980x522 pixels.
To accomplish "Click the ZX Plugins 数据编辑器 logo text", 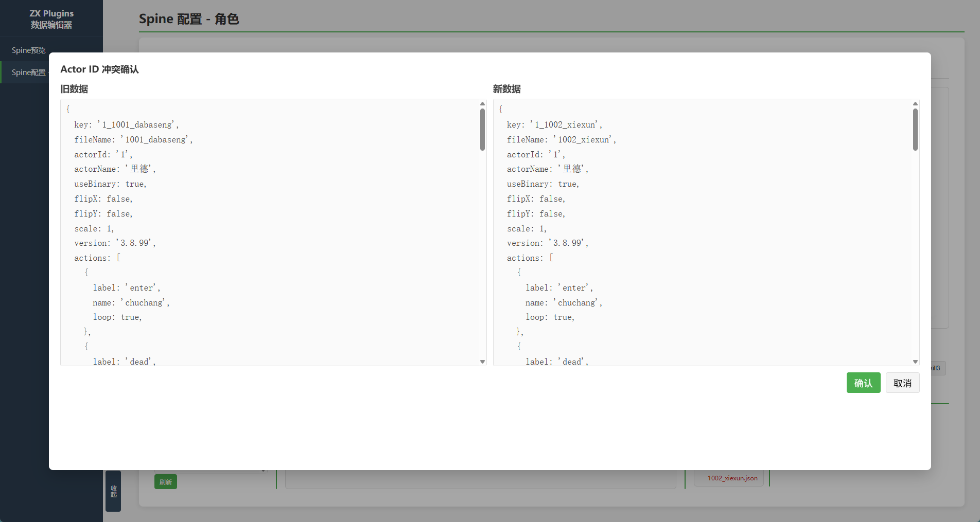I will (51, 19).
